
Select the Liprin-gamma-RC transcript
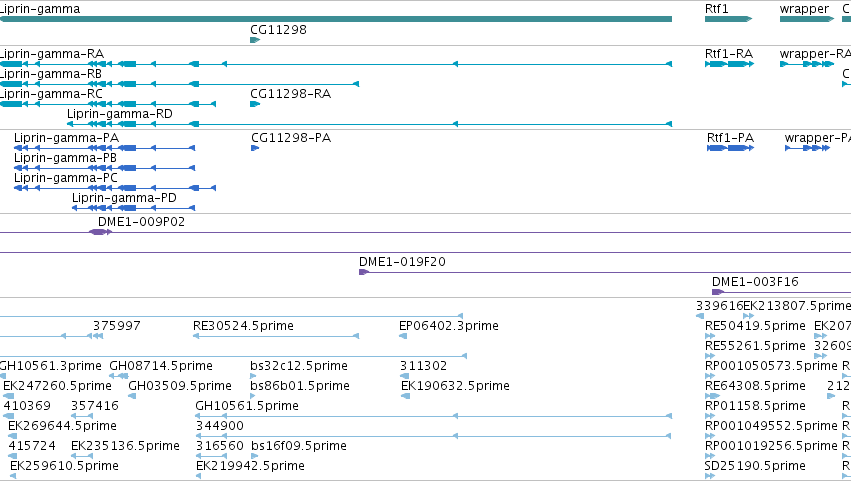(x=108, y=104)
